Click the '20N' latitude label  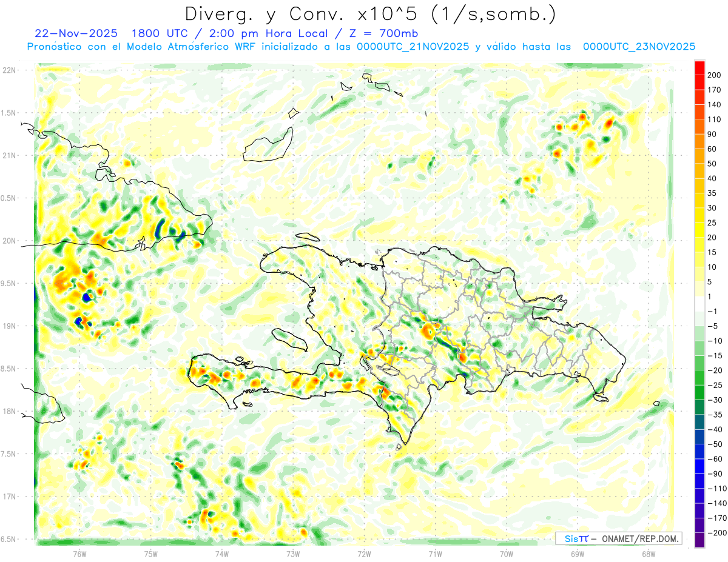point(9,241)
